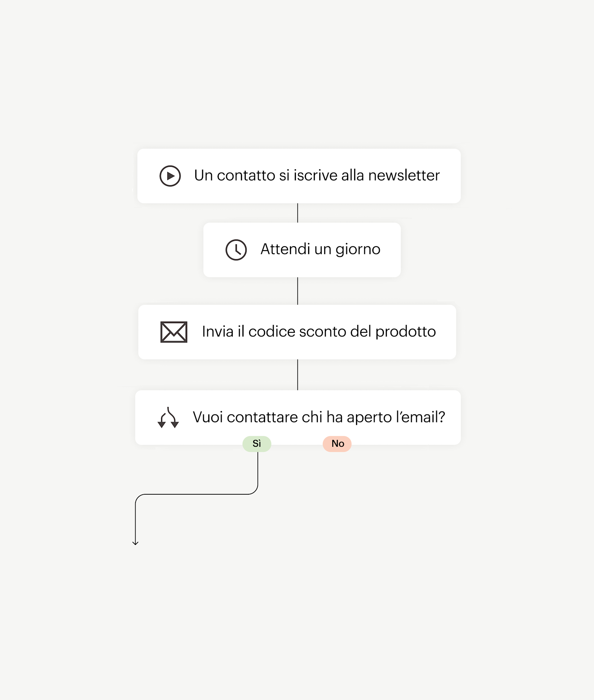Click connector line between wait and email step
This screenshot has height=700, width=594.
coord(298,291)
